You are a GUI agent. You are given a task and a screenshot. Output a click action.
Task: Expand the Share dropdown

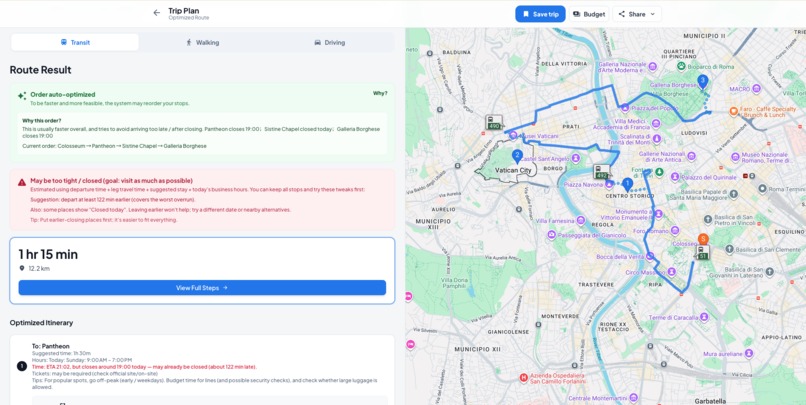point(637,14)
